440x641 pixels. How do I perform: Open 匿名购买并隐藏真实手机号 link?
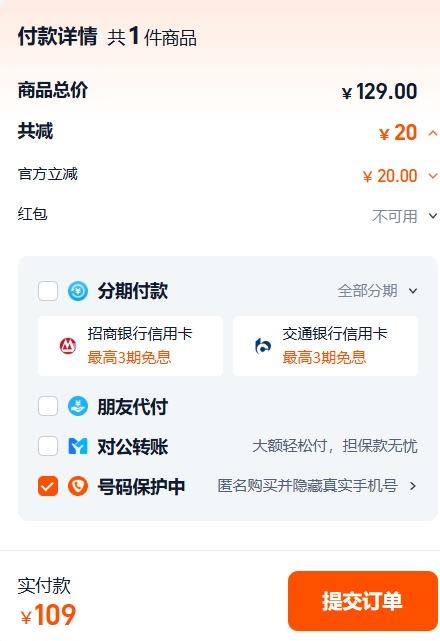tap(308, 486)
